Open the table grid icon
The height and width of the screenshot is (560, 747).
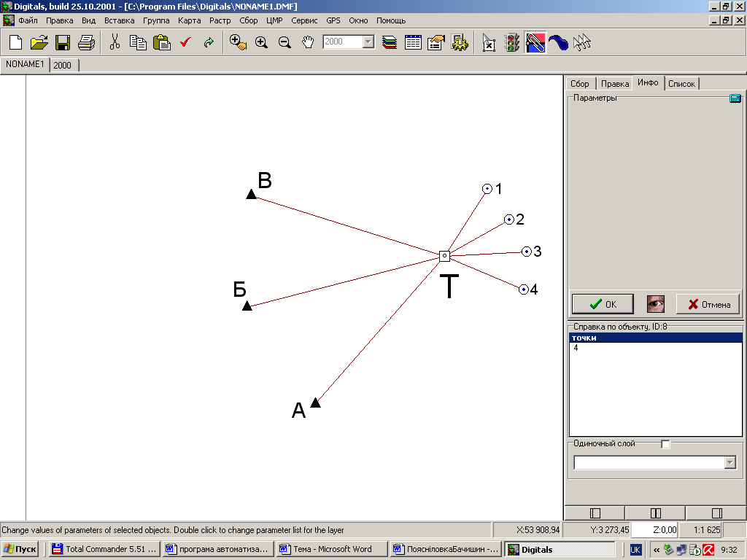coord(413,42)
